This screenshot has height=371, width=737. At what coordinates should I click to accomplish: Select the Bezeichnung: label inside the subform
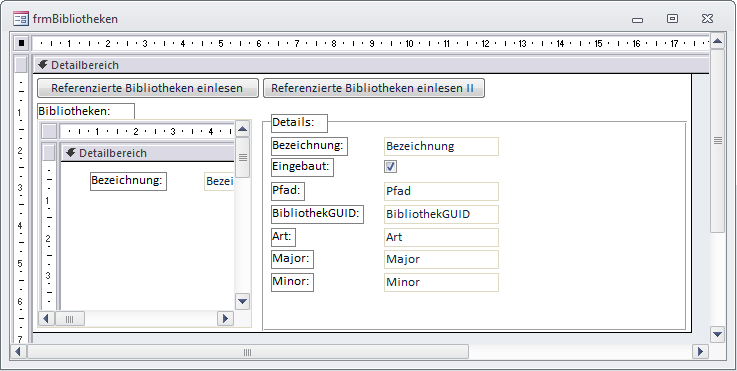point(128,181)
